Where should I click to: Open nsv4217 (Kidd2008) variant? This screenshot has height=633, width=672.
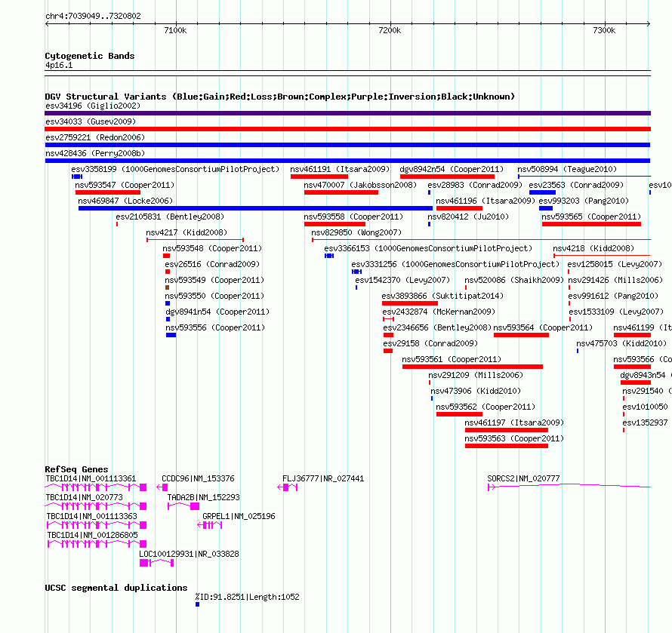pyautogui.click(x=195, y=240)
